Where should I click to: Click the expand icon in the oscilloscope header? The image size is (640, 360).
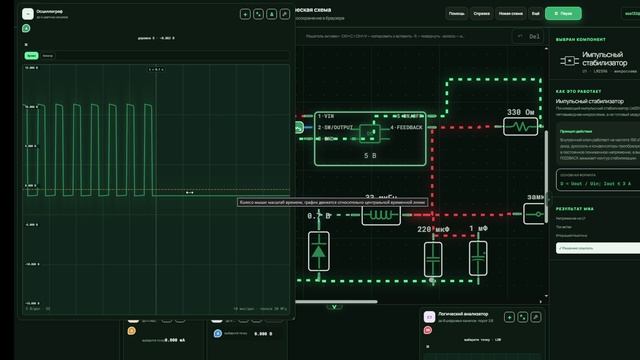[258, 14]
